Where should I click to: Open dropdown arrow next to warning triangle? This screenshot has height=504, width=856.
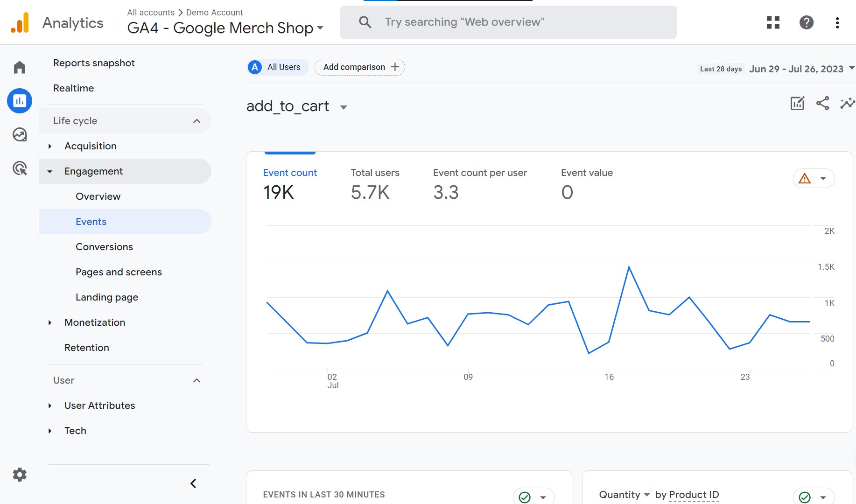823,178
